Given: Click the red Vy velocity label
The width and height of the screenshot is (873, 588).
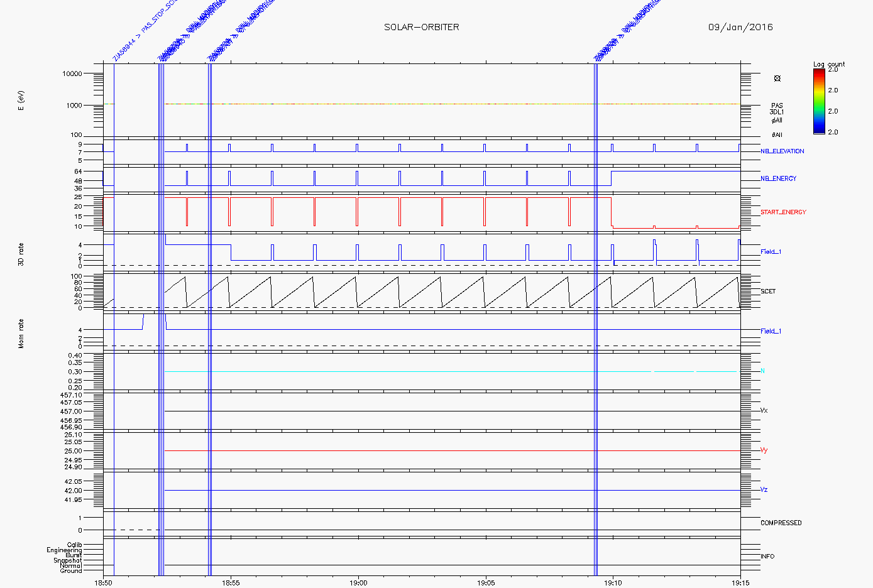Looking at the screenshot, I should [764, 450].
